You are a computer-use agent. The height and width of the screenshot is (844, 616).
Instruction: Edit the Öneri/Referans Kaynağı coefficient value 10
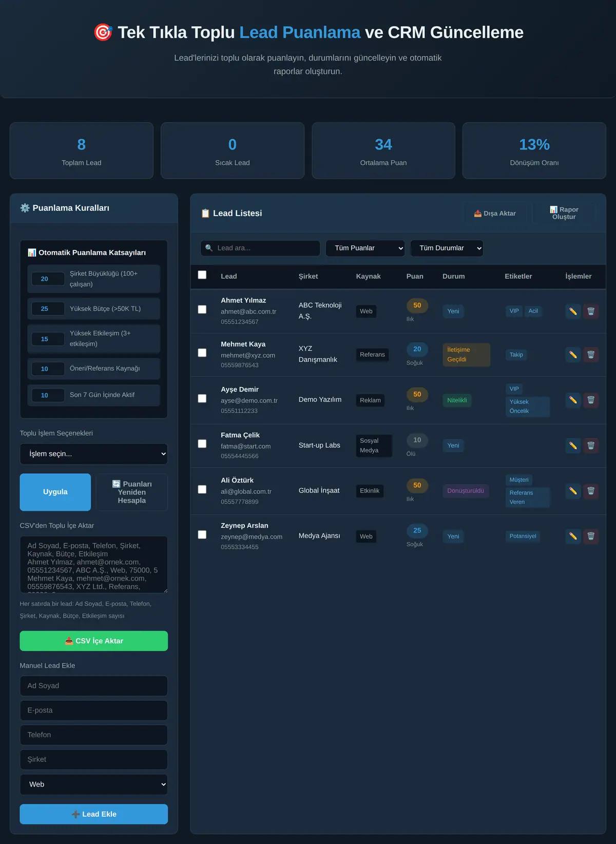point(48,369)
